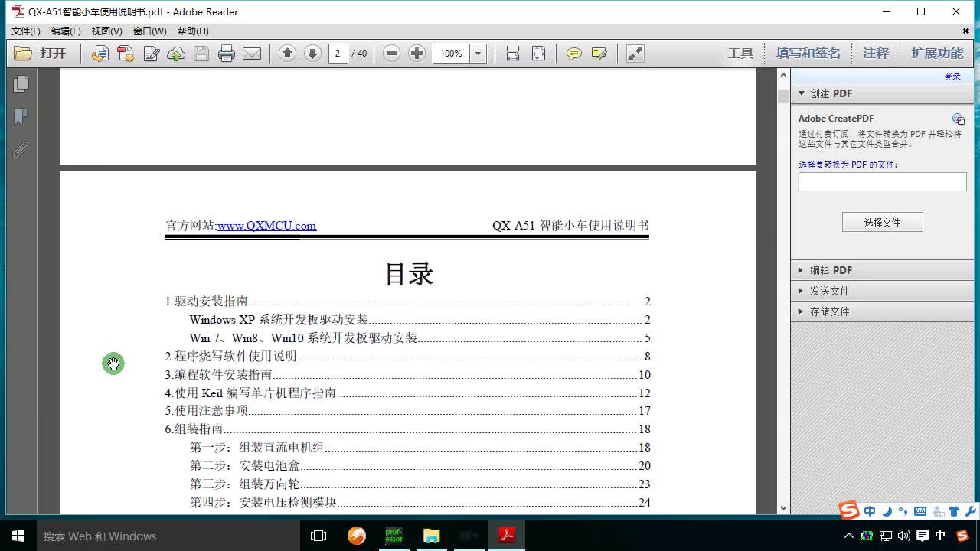This screenshot has height=551, width=980.
Task: Click Sogou soft keyboard icon
Action: [920, 511]
